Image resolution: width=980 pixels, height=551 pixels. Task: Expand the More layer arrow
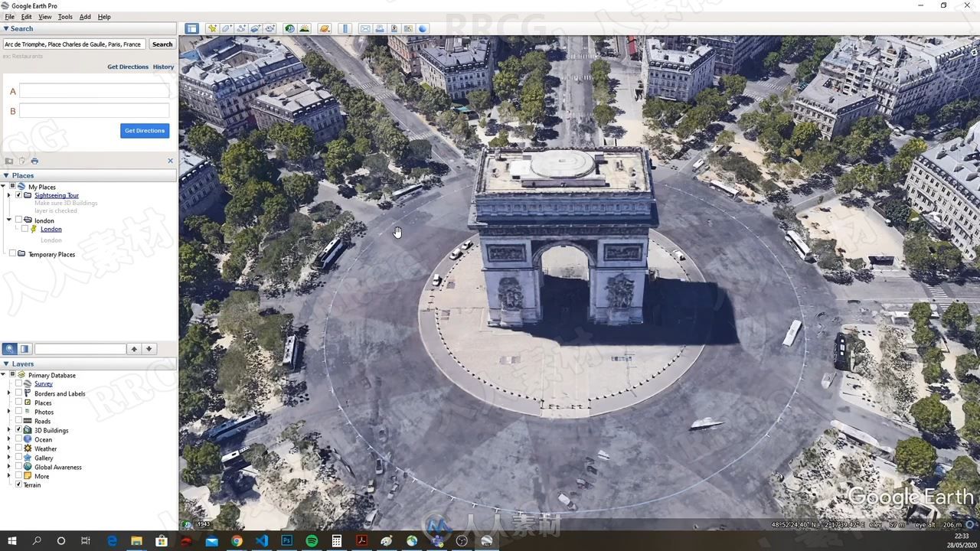(x=9, y=476)
